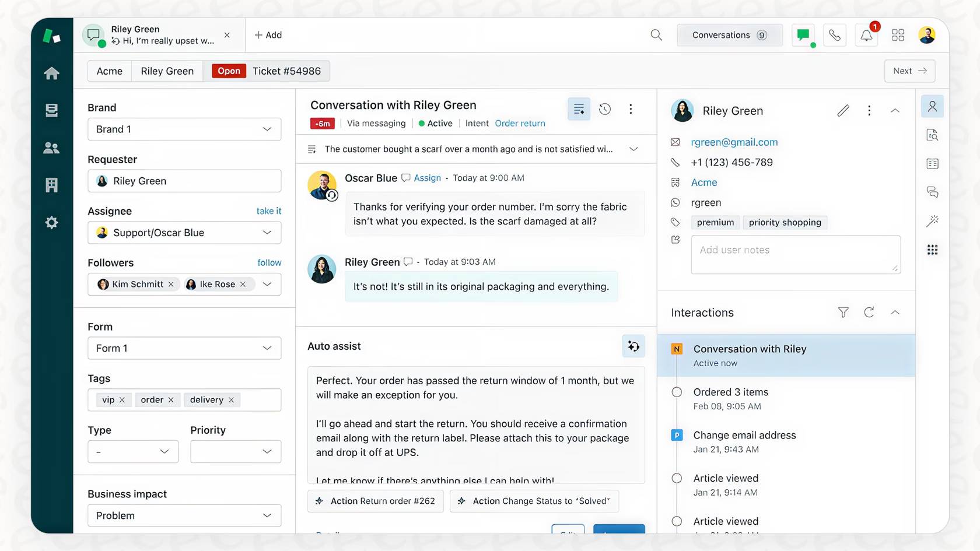Screen dimensions: 980x551
Task: Click the magic wand AI icon in sidebar
Action: click(933, 220)
